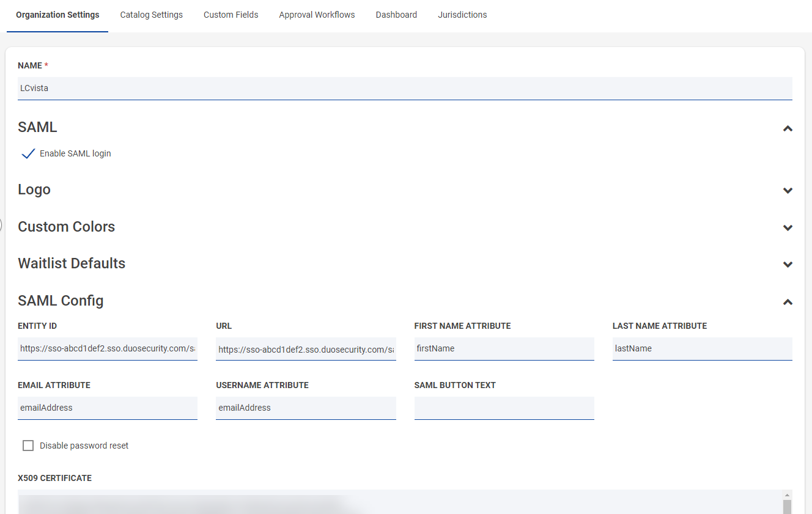The image size is (812, 514).
Task: Click the empty SAML Button Text field
Action: coord(504,408)
